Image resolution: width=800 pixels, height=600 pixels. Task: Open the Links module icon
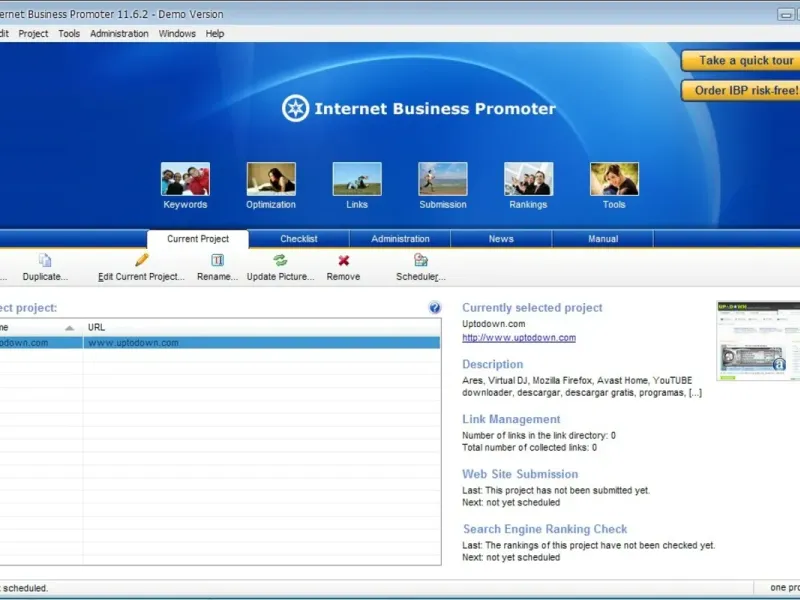click(x=357, y=179)
